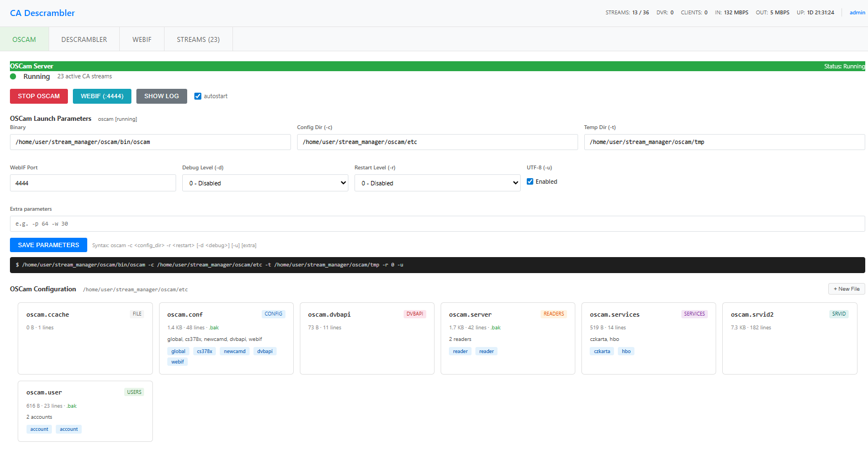Select the Temp Dir input field
868x459 pixels.
click(x=724, y=142)
